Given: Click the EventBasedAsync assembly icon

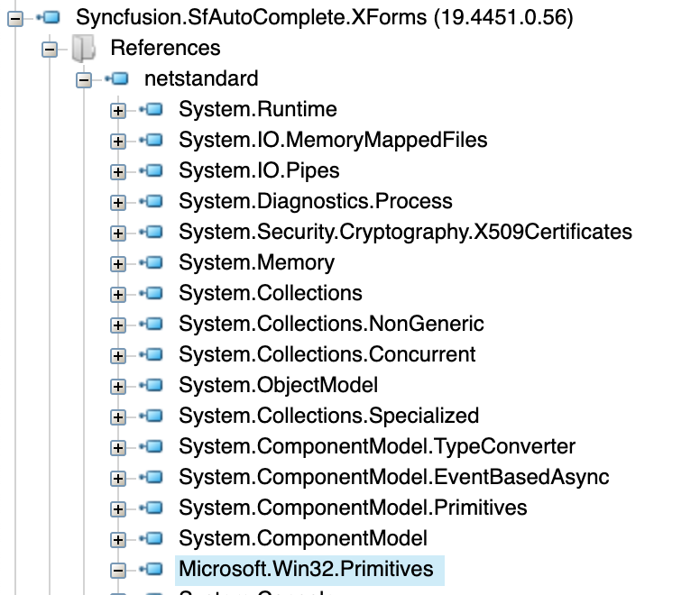Looking at the screenshot, I should 152,477.
